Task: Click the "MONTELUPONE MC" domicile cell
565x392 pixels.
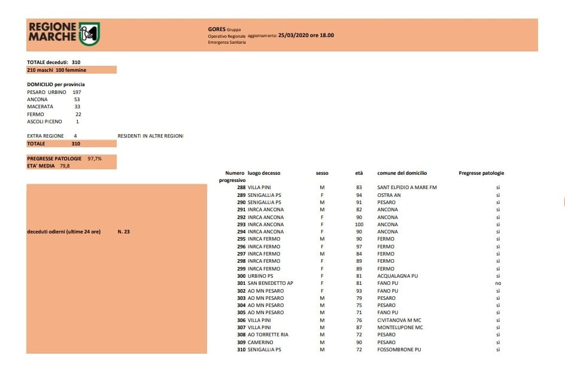Action: pos(400,327)
